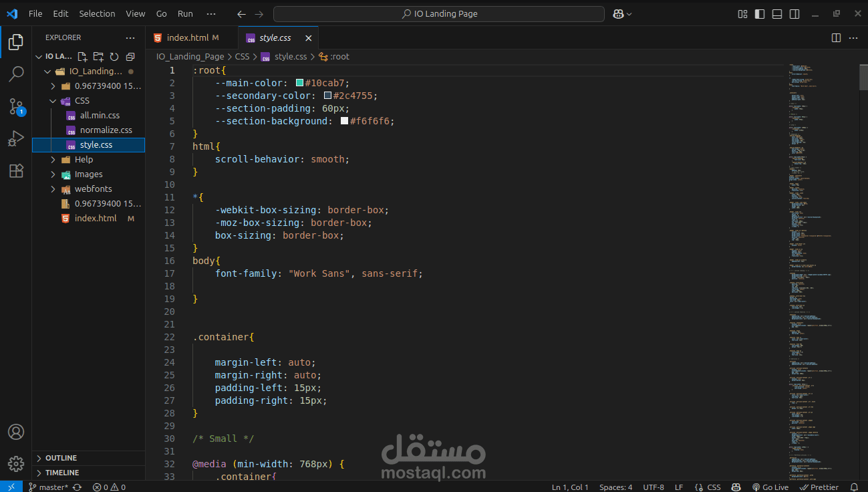Open Source Control view with pending badge
Viewport: 868px width, 492px height.
click(16, 106)
